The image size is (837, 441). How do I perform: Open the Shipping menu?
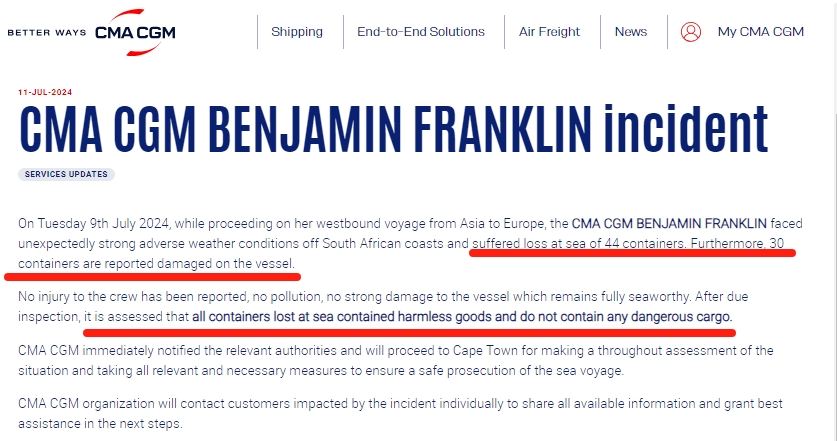tap(297, 32)
